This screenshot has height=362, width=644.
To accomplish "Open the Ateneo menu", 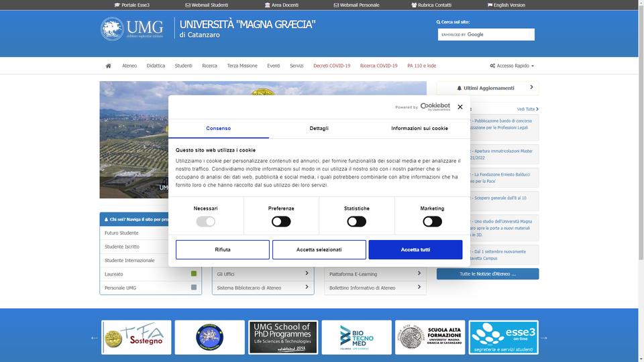I will pos(129,66).
